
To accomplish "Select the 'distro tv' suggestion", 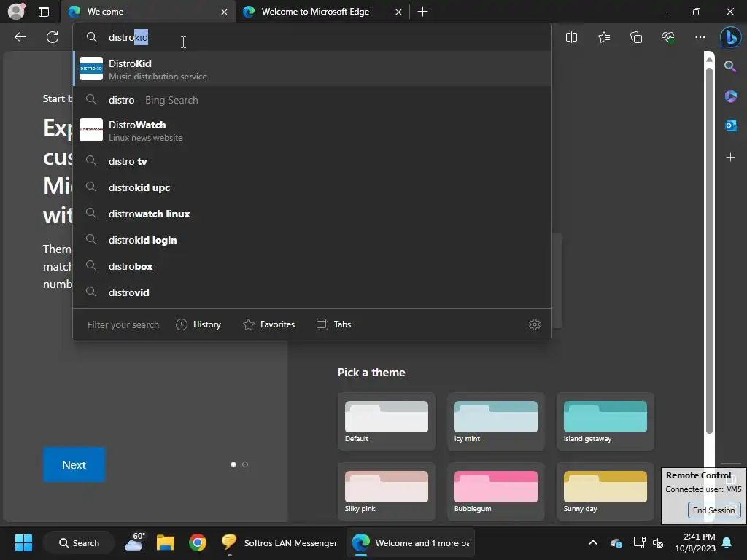I will 312,161.
